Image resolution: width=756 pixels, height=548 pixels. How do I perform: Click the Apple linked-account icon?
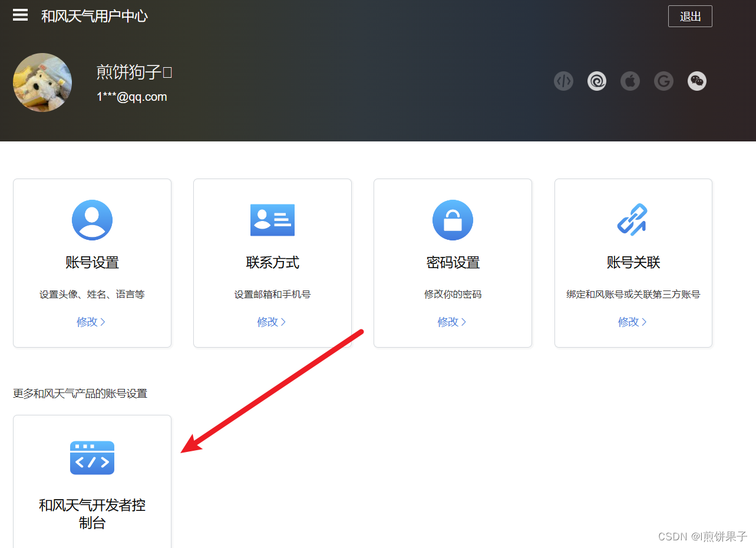click(x=630, y=81)
